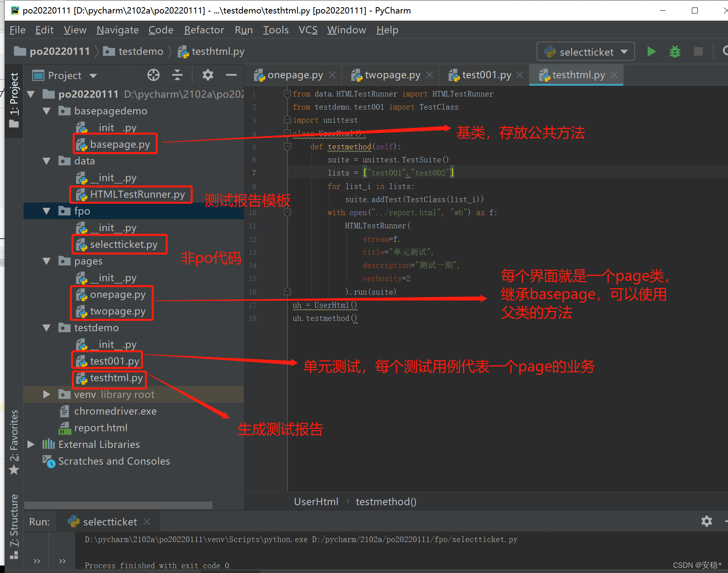Select opened file with target icon
The width and height of the screenshot is (728, 573).
(x=153, y=75)
